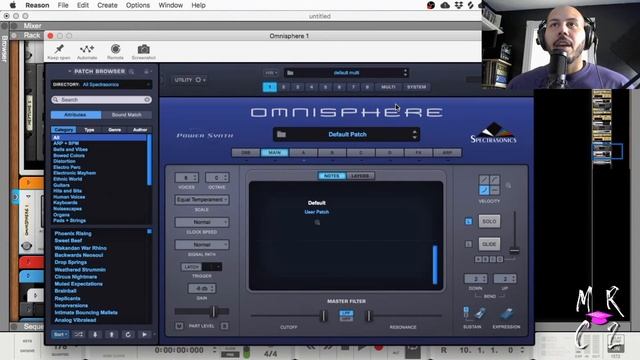
Task: Open the Create menu
Action: (107, 5)
